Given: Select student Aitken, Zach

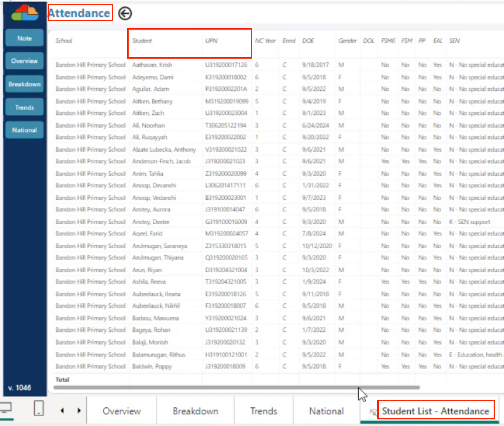Looking at the screenshot, I should click(x=148, y=113).
